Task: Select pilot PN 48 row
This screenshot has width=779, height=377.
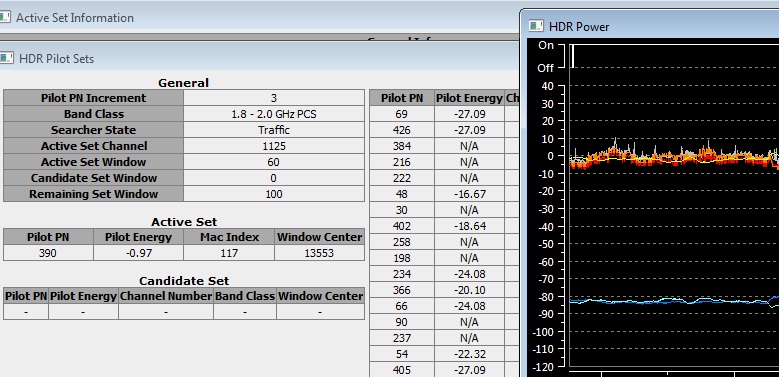Action: (444, 194)
